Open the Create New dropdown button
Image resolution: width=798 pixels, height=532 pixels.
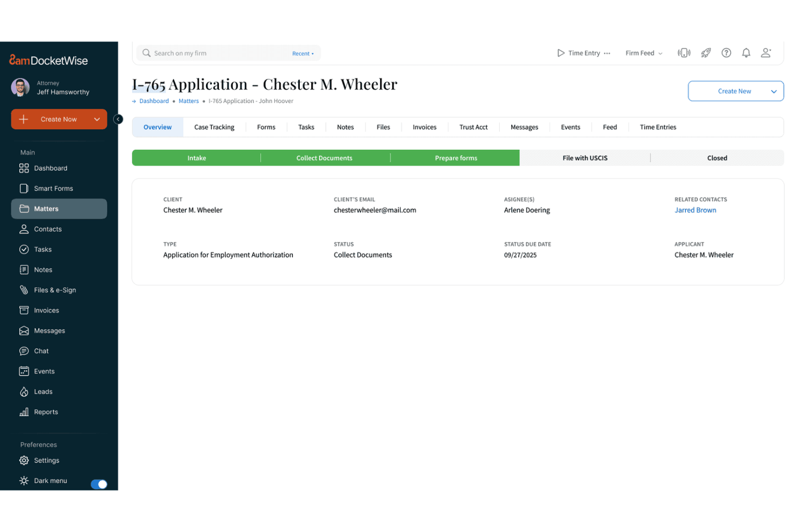[x=736, y=91]
